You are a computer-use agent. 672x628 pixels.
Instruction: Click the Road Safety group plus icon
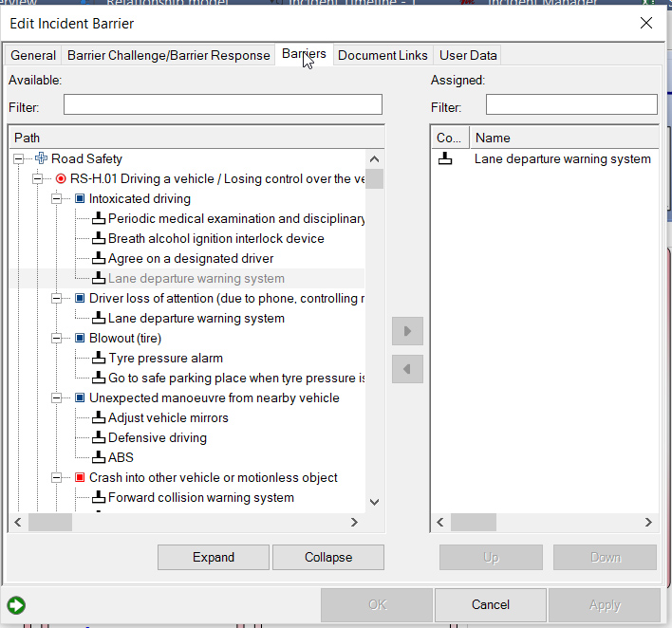coord(41,159)
